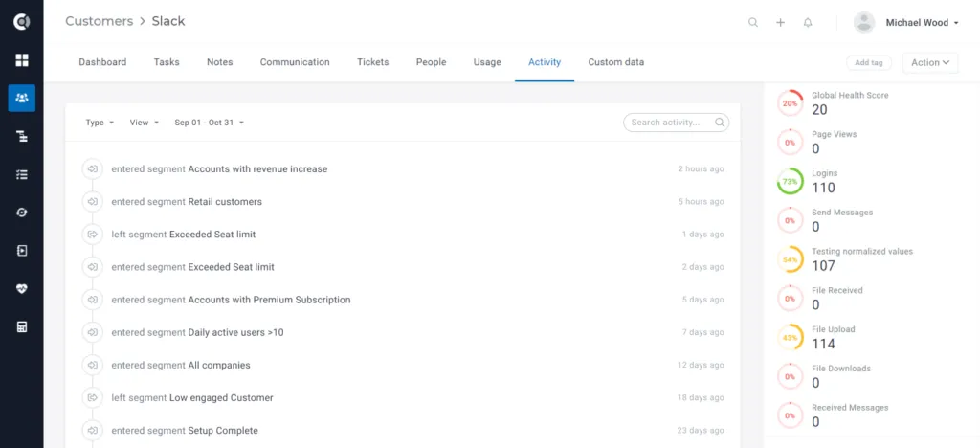Click the Global Health Score 20% gauge
The height and width of the screenshot is (448, 980).
790,103
